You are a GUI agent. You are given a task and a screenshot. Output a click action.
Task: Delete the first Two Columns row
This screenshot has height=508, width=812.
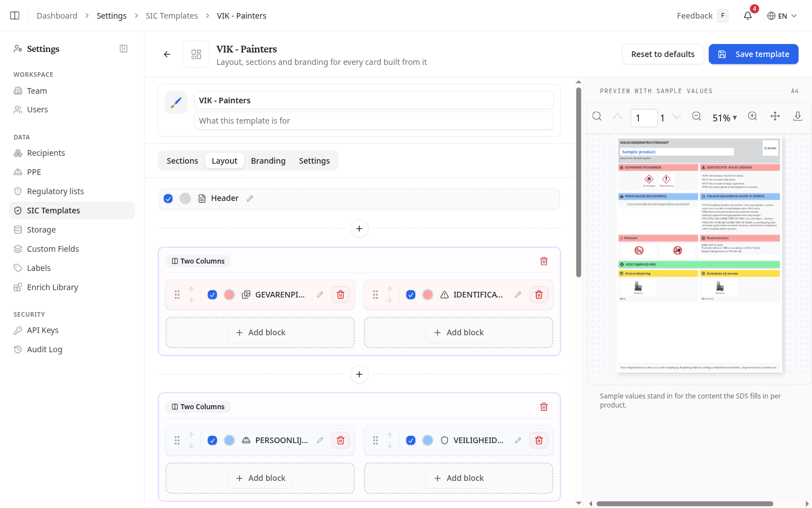[x=544, y=261]
